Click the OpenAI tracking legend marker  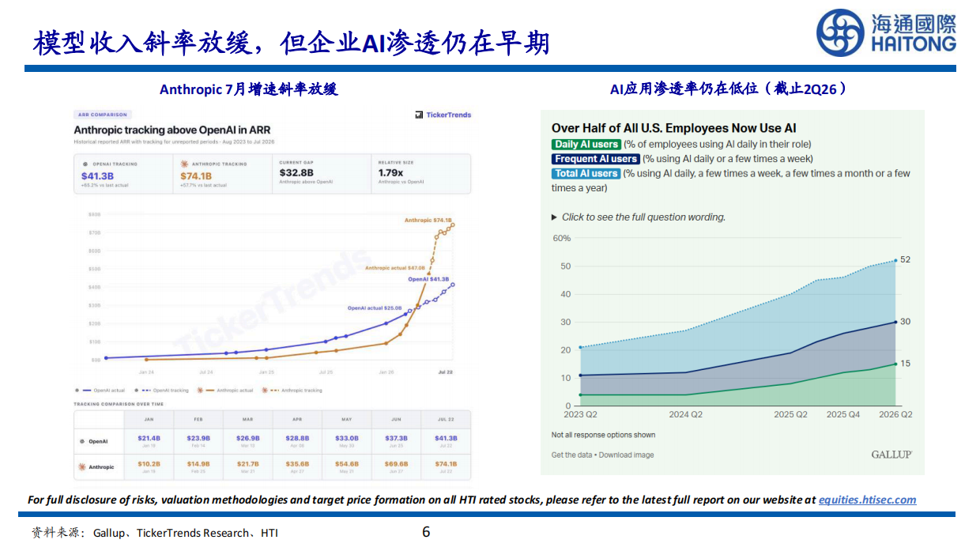click(142, 390)
